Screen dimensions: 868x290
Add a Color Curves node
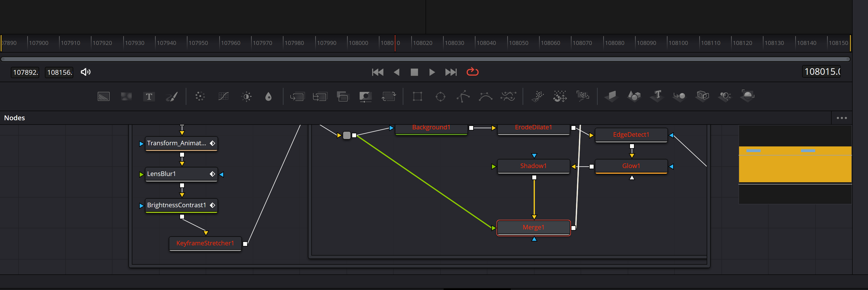(223, 97)
